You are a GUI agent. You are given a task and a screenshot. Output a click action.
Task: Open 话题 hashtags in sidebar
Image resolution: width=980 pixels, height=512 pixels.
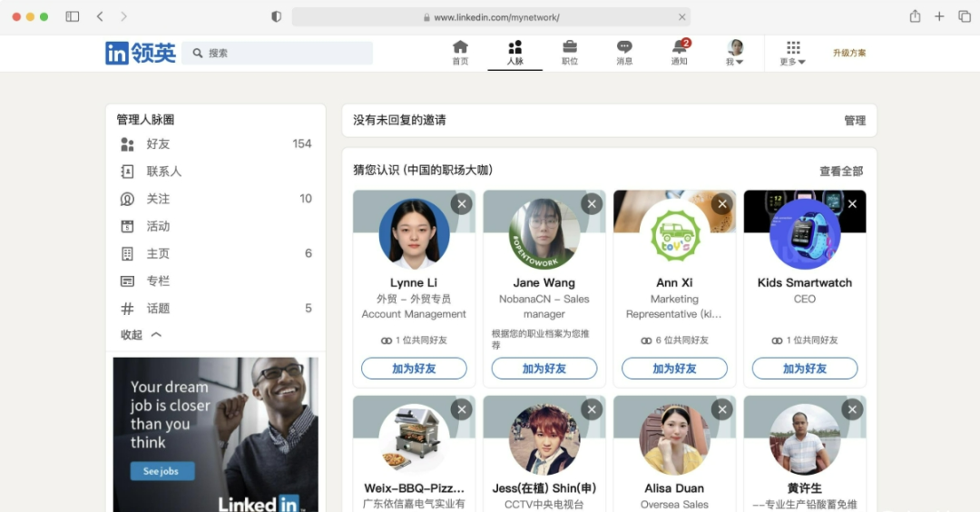pyautogui.click(x=216, y=309)
